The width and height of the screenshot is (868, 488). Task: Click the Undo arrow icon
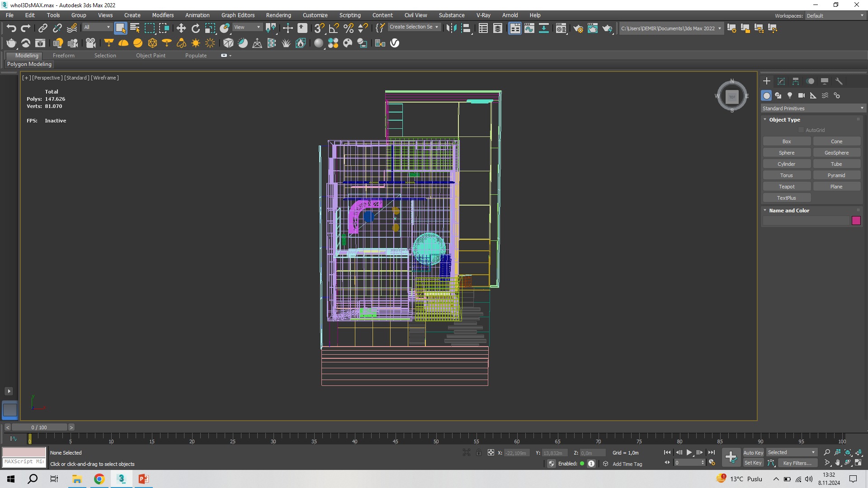point(11,28)
